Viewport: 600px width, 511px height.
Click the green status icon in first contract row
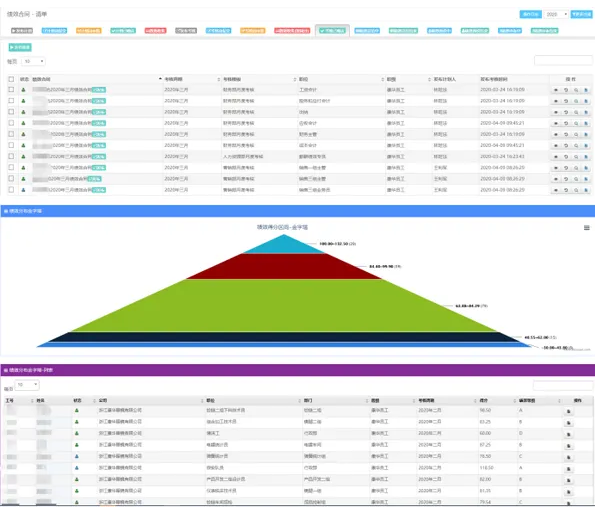pos(23,89)
